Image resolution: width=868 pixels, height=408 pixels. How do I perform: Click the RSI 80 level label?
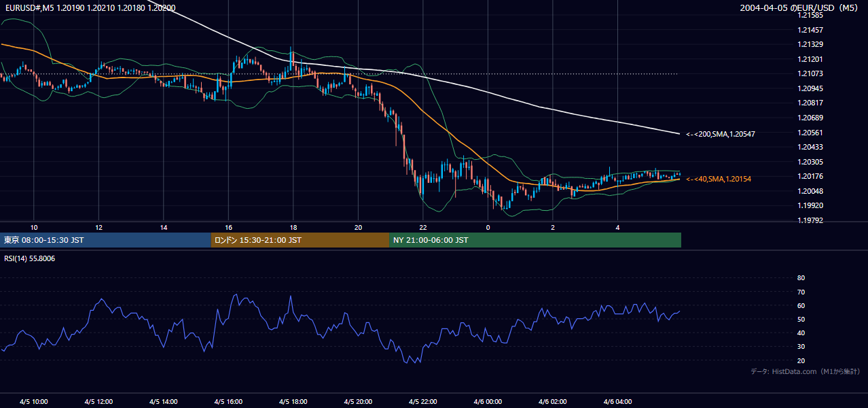[x=801, y=278]
